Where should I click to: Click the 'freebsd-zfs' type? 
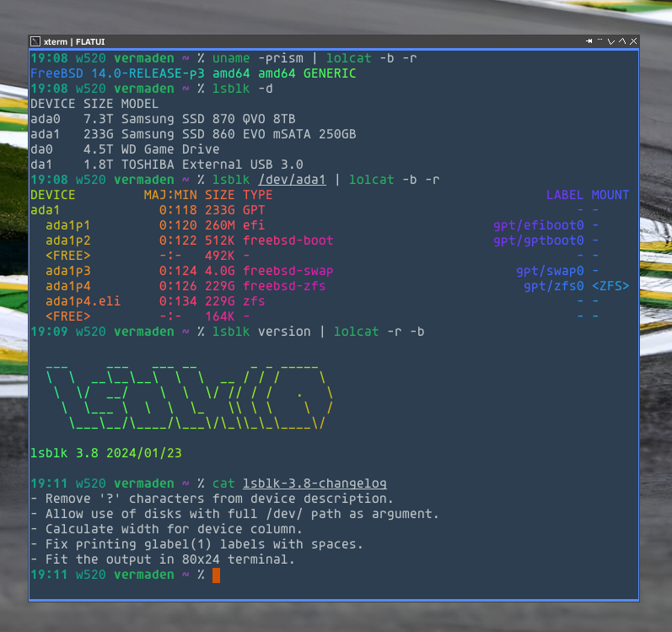point(284,286)
